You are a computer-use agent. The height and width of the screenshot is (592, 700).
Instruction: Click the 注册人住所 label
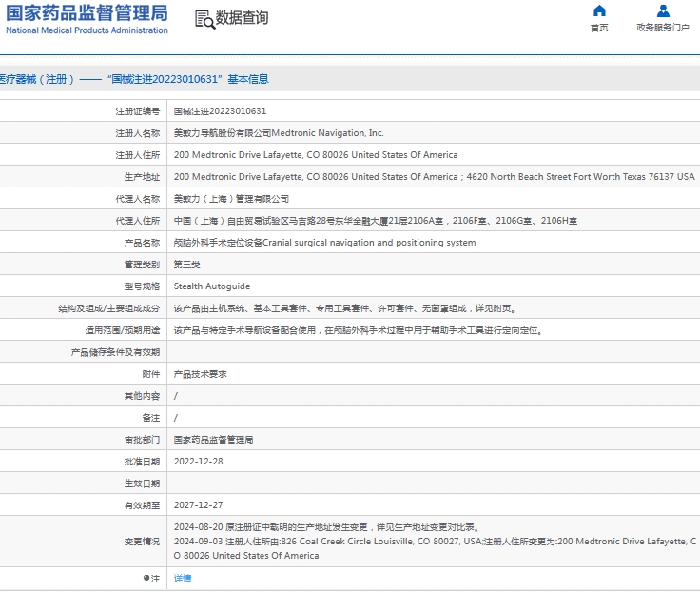click(138, 155)
